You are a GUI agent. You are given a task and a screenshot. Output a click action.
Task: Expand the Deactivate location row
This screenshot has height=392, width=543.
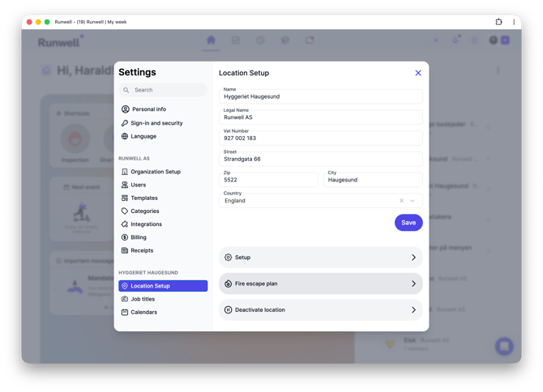tap(321, 310)
